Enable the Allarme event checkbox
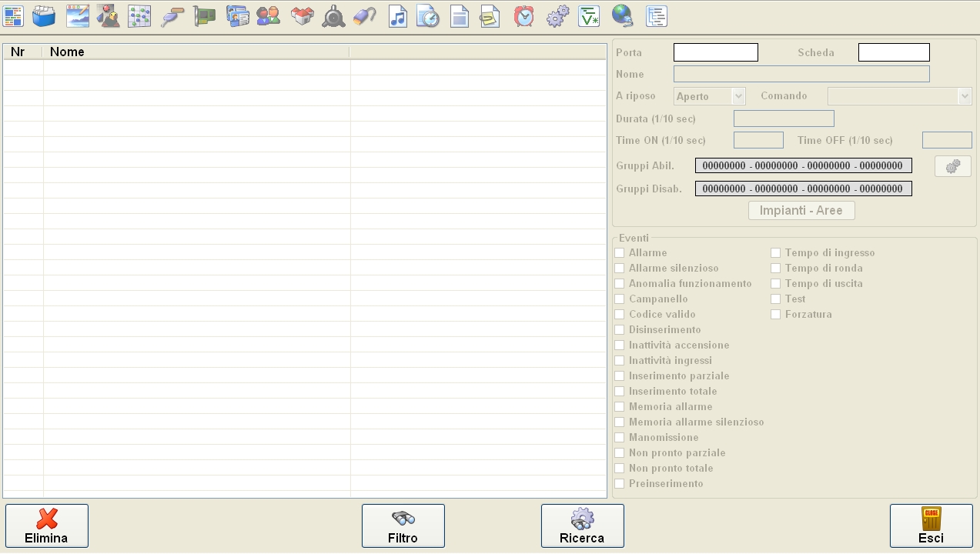 (x=620, y=253)
